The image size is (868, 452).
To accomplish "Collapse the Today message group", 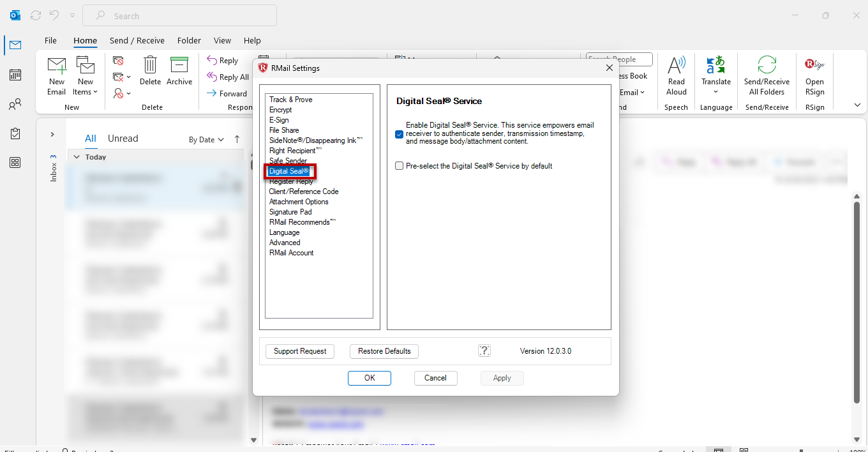I will [77, 157].
